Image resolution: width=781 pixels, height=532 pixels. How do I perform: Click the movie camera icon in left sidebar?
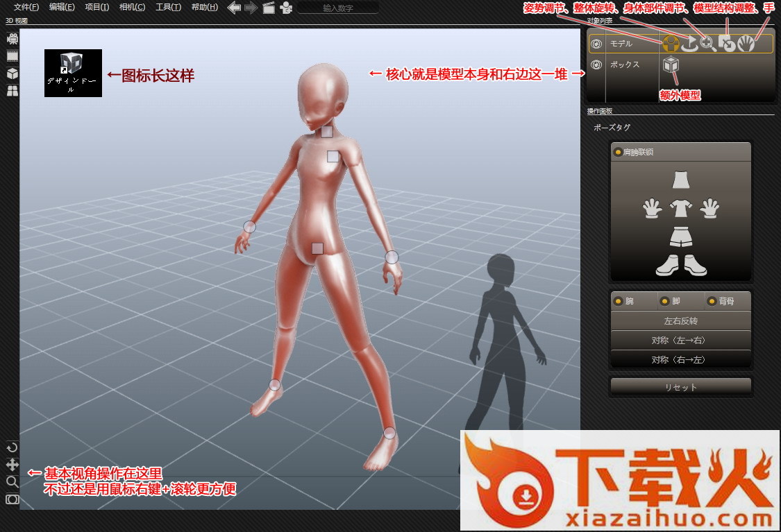pyautogui.click(x=12, y=39)
